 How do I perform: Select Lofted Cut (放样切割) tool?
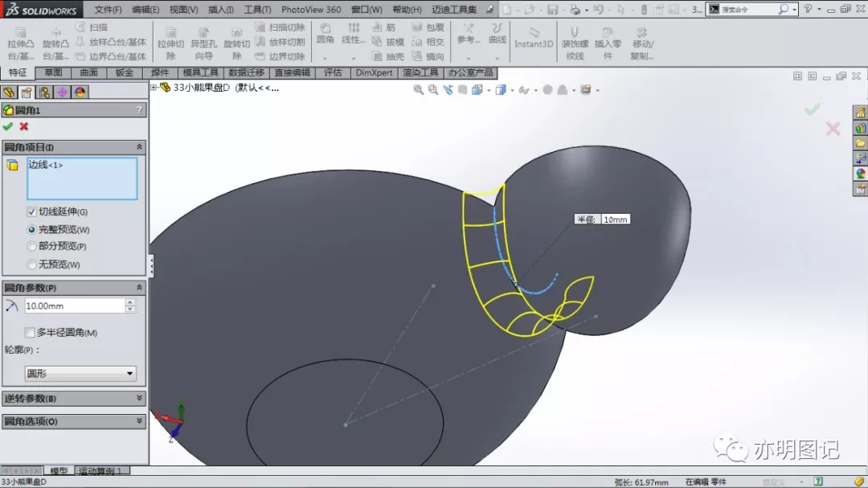pyautogui.click(x=280, y=42)
